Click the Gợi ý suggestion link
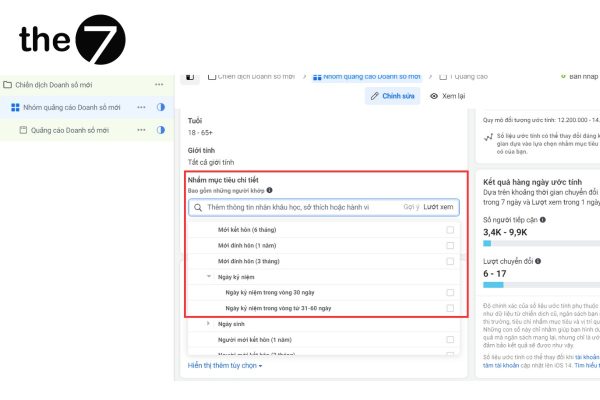Viewport: 600px width, 400px height. coord(411,207)
